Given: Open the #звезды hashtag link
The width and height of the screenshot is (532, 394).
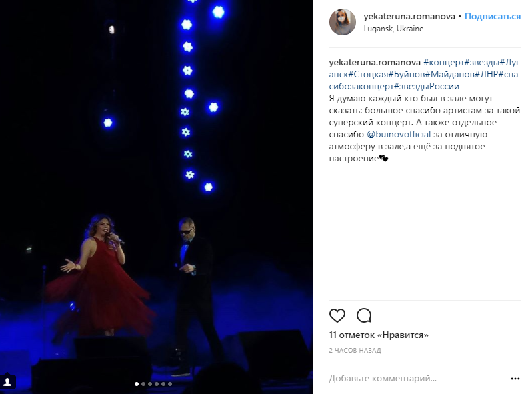Looking at the screenshot, I should coord(482,63).
